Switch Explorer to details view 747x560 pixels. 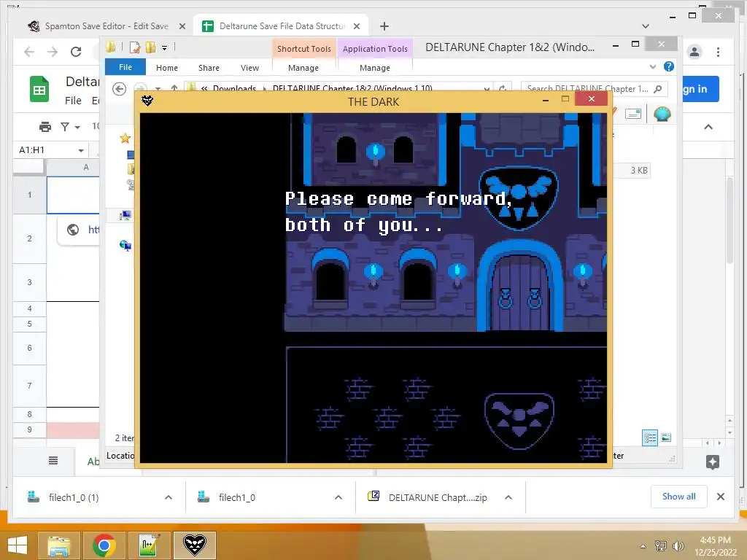[x=650, y=437]
